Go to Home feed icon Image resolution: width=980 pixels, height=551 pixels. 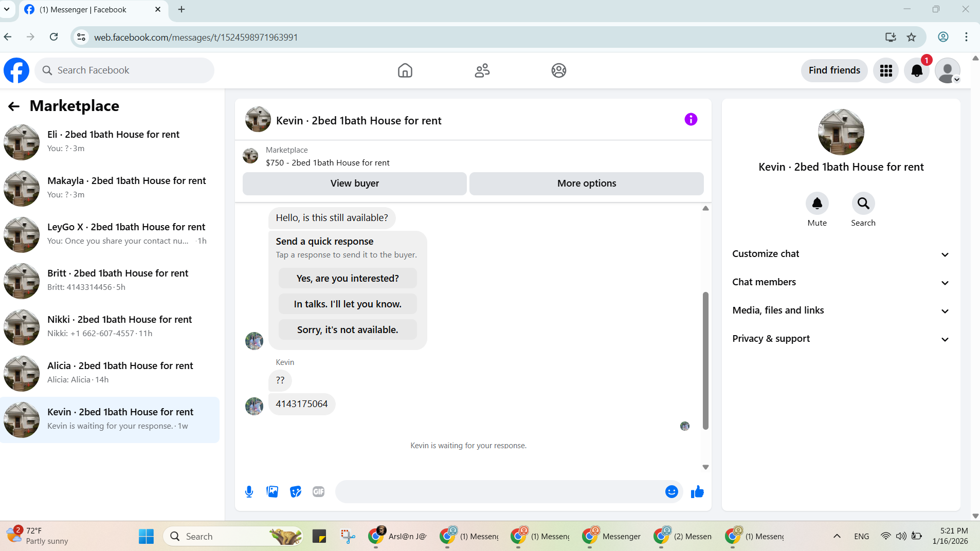tap(405, 70)
